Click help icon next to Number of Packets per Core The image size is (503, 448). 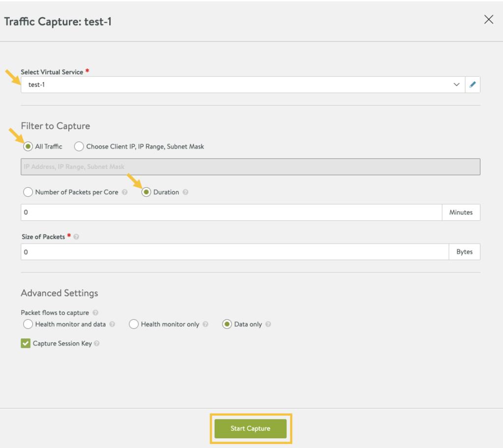point(125,193)
